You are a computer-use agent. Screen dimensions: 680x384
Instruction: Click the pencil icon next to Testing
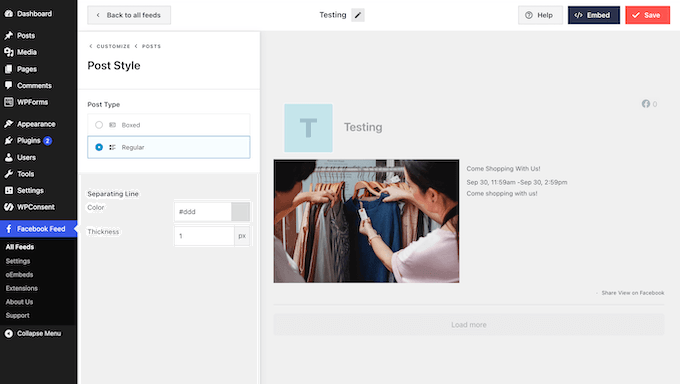click(358, 15)
